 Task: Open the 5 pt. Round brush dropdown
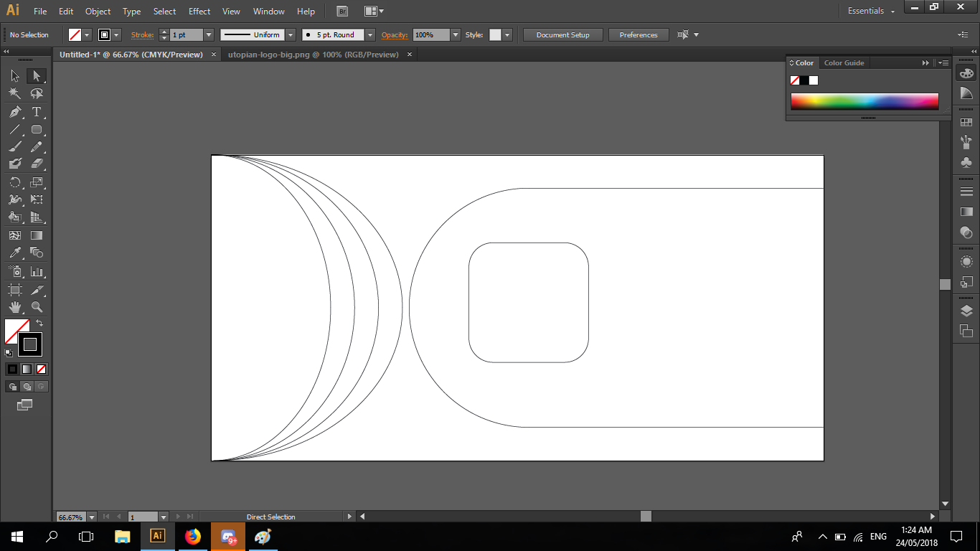tap(370, 34)
